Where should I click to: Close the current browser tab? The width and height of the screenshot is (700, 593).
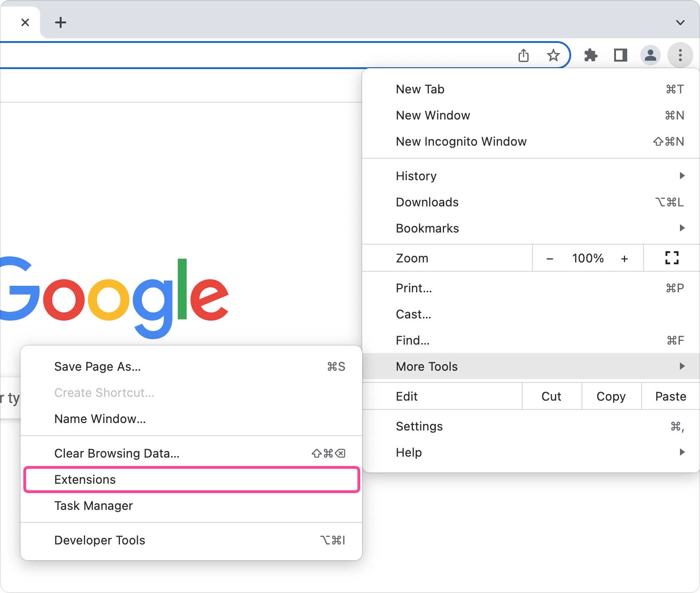[x=25, y=22]
